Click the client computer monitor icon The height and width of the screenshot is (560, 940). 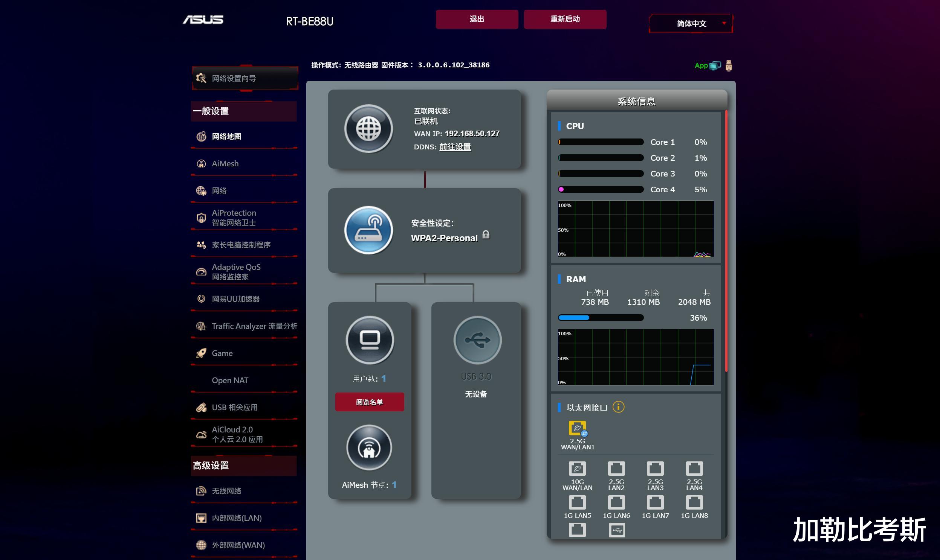click(x=369, y=339)
